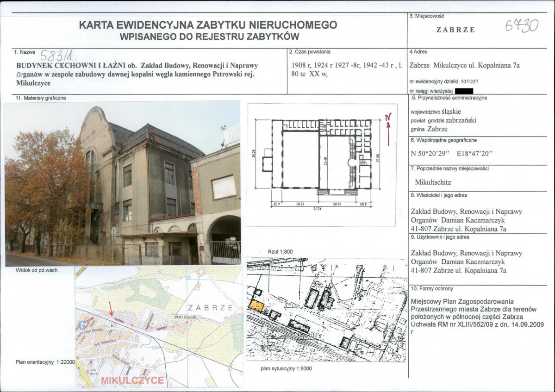Click the ZABRZE locality field value
Viewport: 555px width, 392px height.
(x=455, y=30)
